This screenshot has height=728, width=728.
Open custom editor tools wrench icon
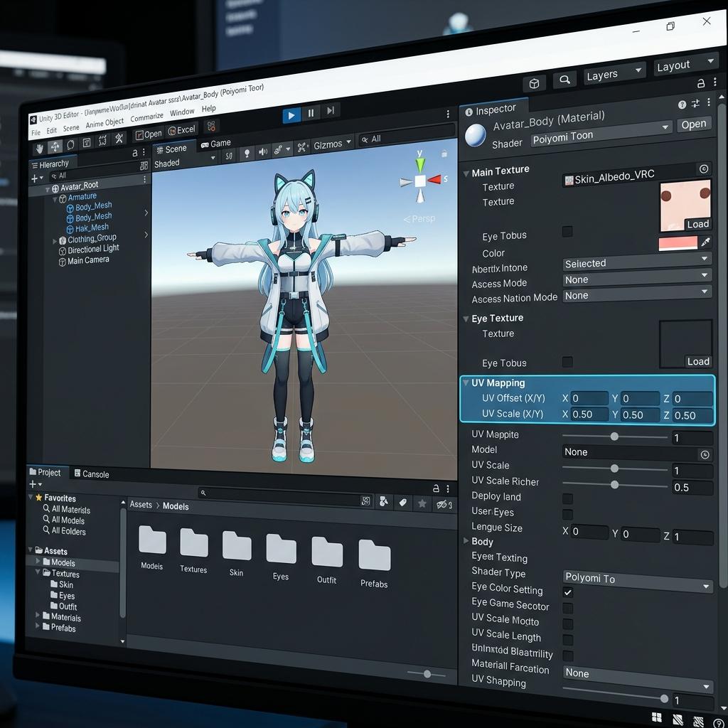[119, 138]
